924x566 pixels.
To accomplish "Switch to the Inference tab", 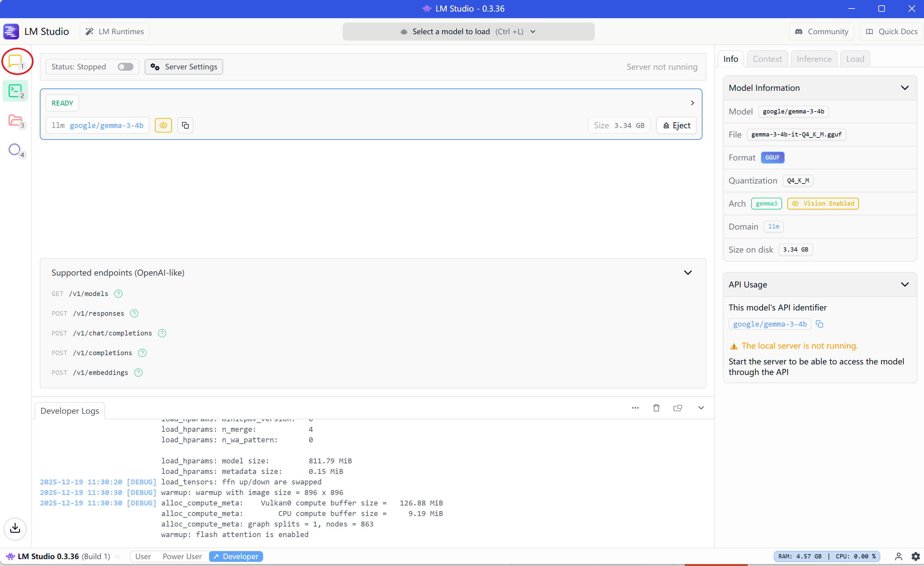I will (x=814, y=59).
